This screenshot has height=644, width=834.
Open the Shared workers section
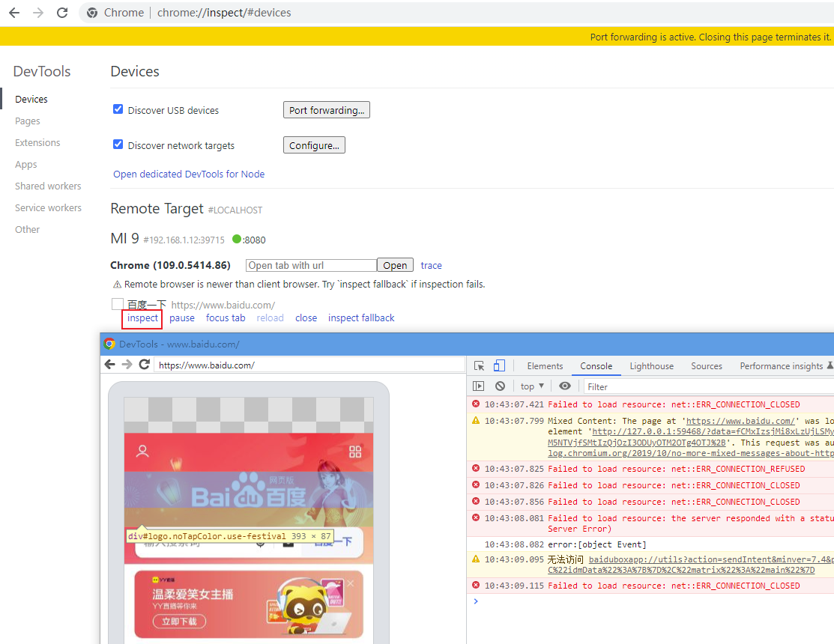point(48,186)
